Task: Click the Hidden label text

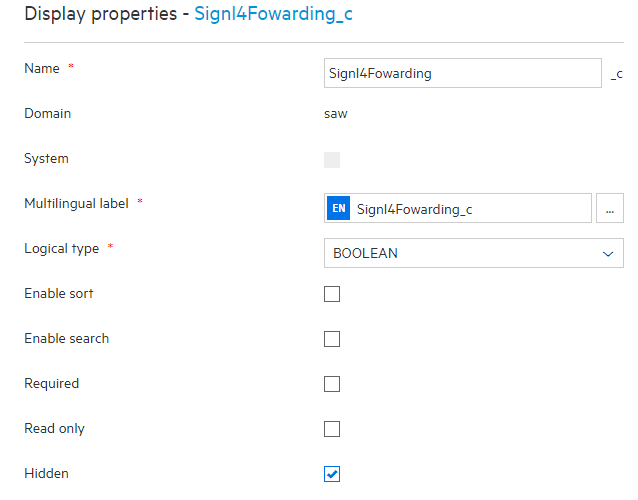Action: coord(46,474)
